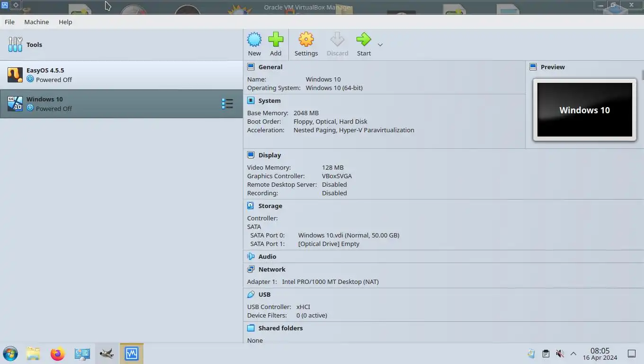Viewport: 644px width, 364px height.
Task: Open the System section header
Action: (x=269, y=100)
